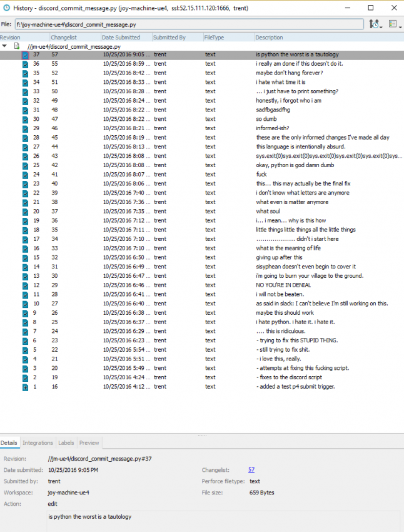Image resolution: width=404 pixels, height=532 pixels.
Task: Open changelist 57 link in Details
Action: [251, 469]
